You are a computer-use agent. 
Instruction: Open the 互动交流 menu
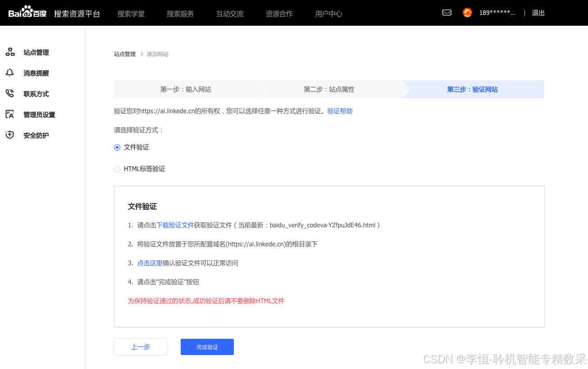pyautogui.click(x=230, y=14)
